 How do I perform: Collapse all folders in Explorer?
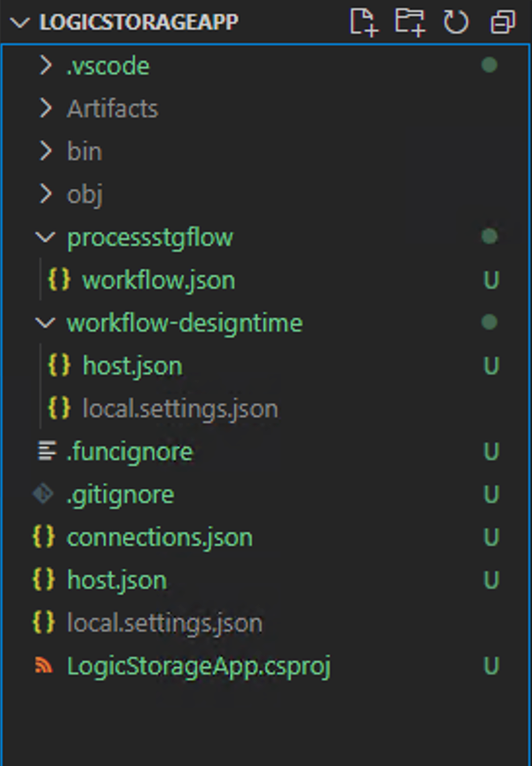pyautogui.click(x=503, y=22)
